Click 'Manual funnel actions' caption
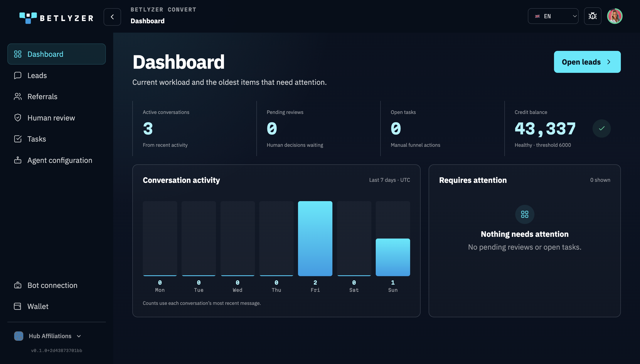Viewport: 640px width, 364px height. point(415,145)
